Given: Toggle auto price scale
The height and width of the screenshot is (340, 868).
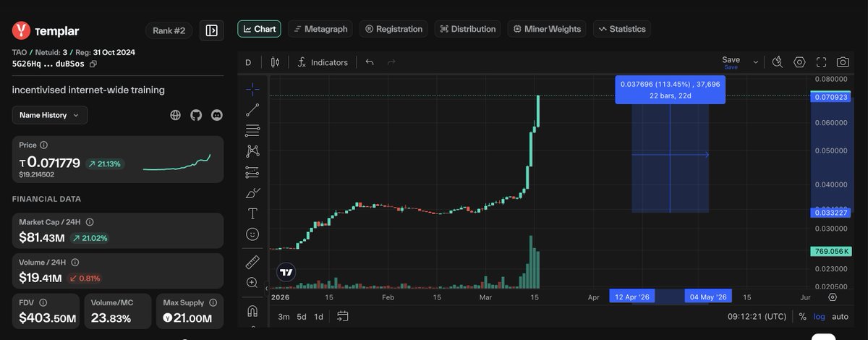Looking at the screenshot, I should point(840,316).
